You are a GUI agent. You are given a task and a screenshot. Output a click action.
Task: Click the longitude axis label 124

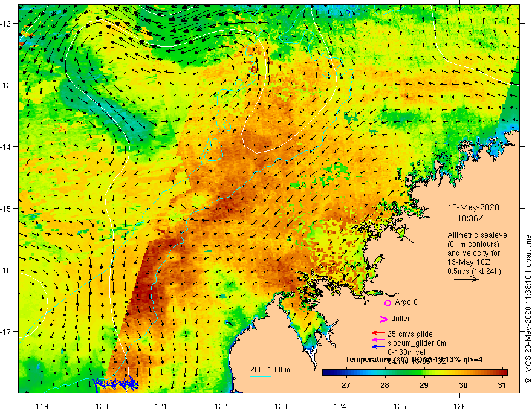tap(340, 406)
